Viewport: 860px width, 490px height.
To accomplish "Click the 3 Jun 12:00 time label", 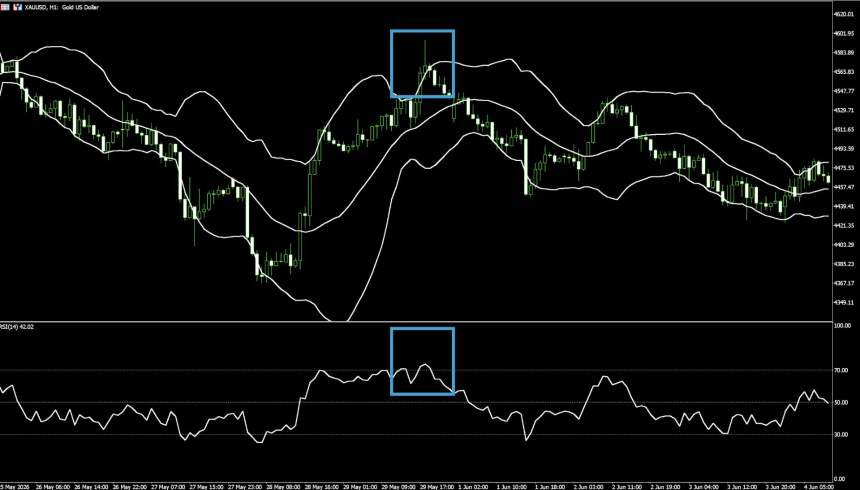I will tap(743, 487).
